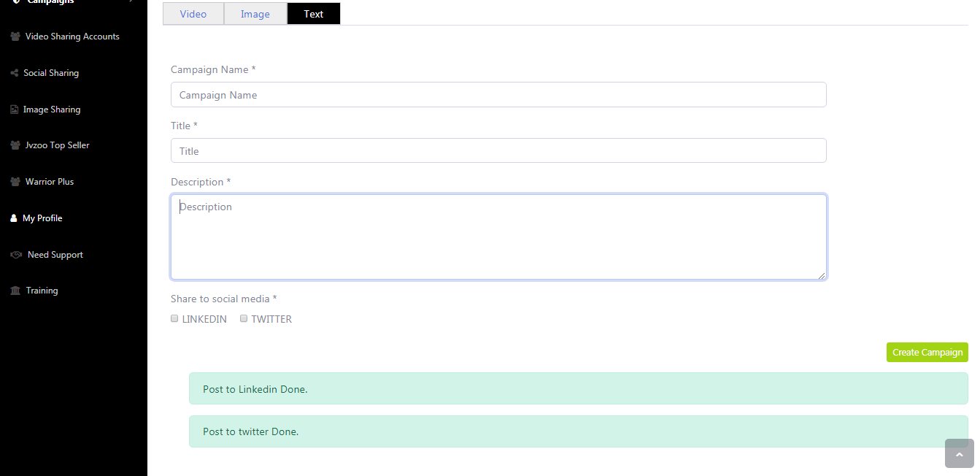
Task: Tick the LINKEDIN checkbox
Action: coord(174,318)
